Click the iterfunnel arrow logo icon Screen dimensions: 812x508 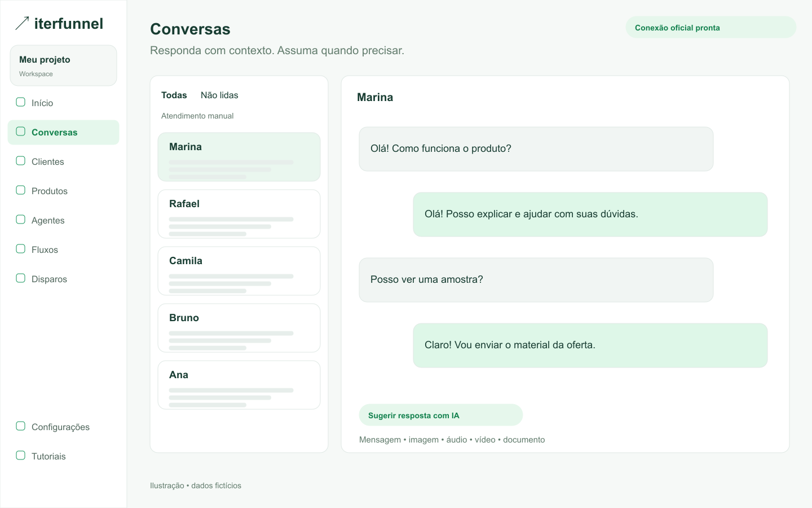pyautogui.click(x=22, y=23)
